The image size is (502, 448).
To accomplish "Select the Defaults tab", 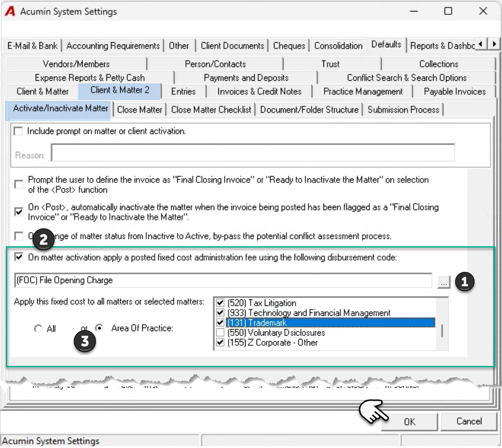I will [x=386, y=44].
